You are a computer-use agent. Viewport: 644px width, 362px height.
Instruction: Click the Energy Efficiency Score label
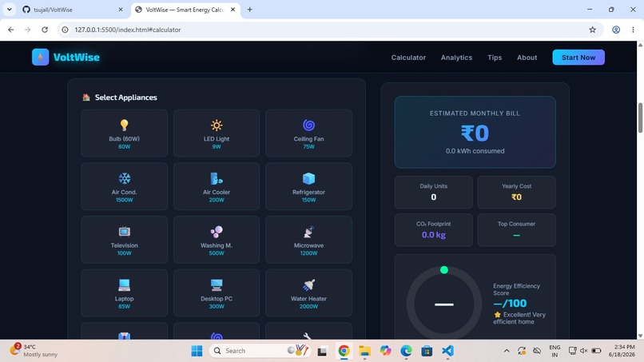point(516,289)
